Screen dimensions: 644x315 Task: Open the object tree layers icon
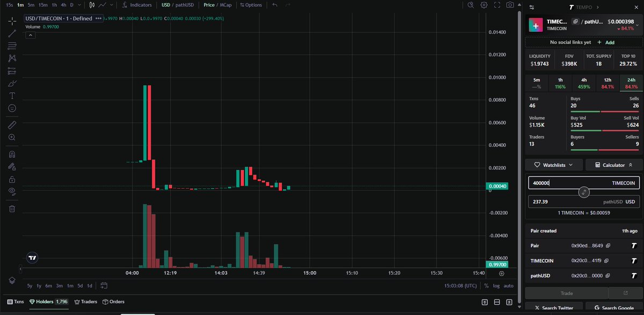point(12,281)
